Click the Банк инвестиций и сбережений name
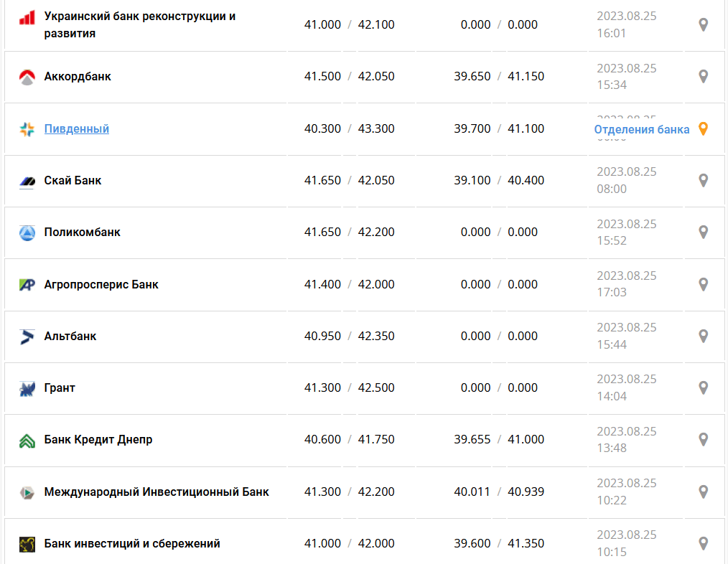728x564 pixels. [132, 543]
